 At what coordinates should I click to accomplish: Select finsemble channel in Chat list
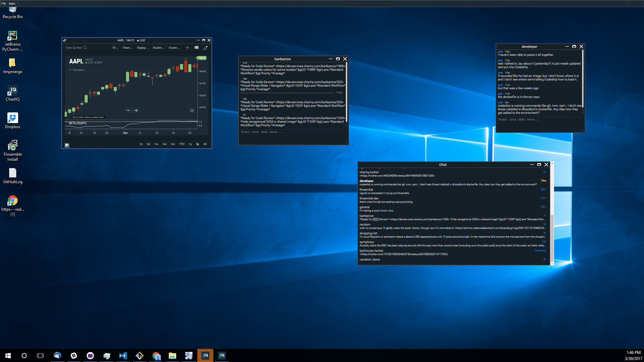coord(453,191)
